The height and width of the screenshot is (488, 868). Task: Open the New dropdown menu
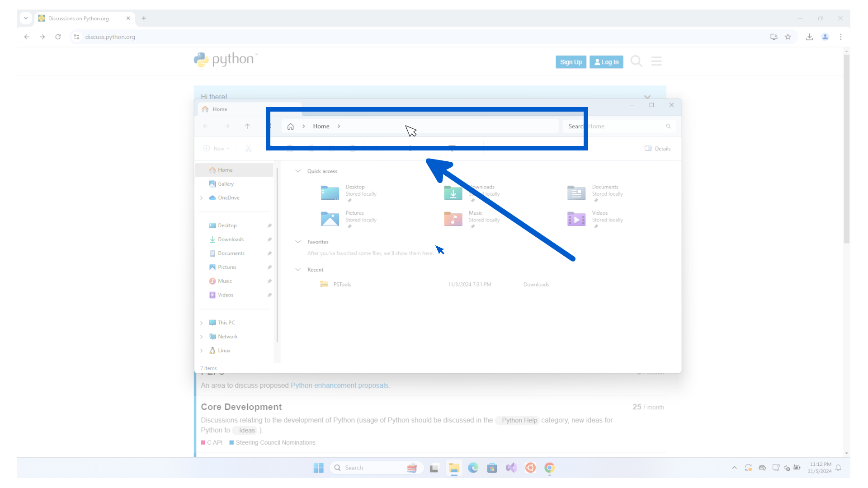tap(217, 149)
